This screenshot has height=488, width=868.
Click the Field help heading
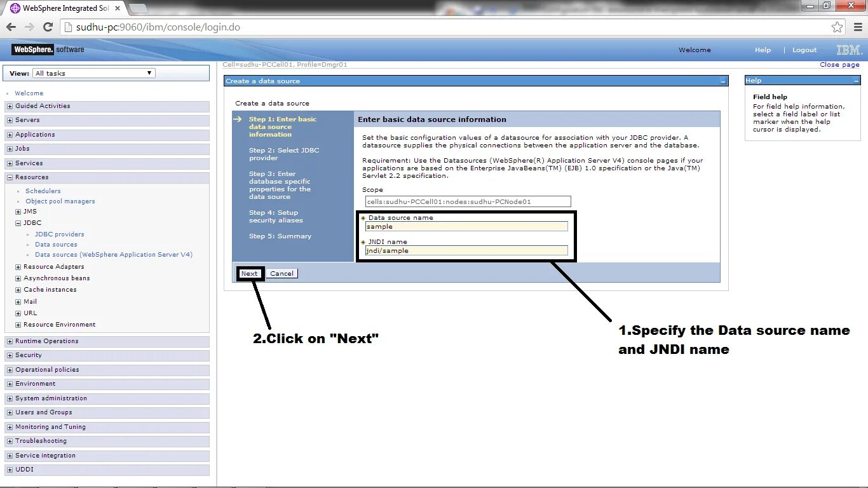pyautogui.click(x=770, y=97)
